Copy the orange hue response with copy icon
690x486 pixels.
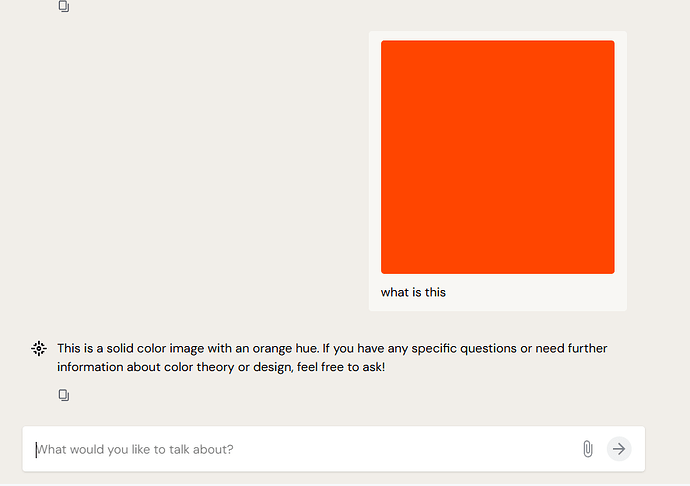coord(64,395)
